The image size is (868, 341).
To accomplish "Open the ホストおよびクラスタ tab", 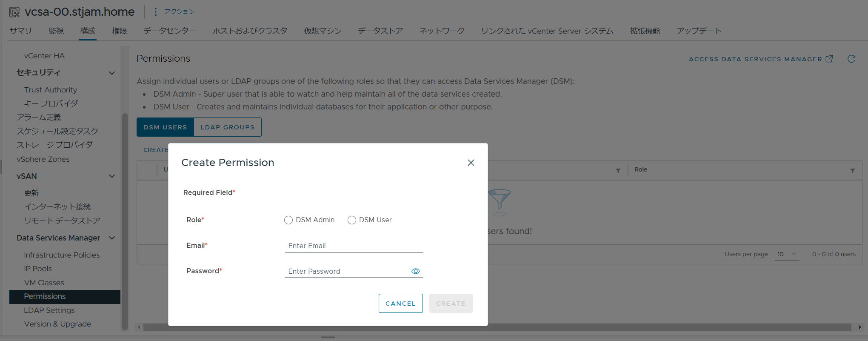I will (250, 31).
